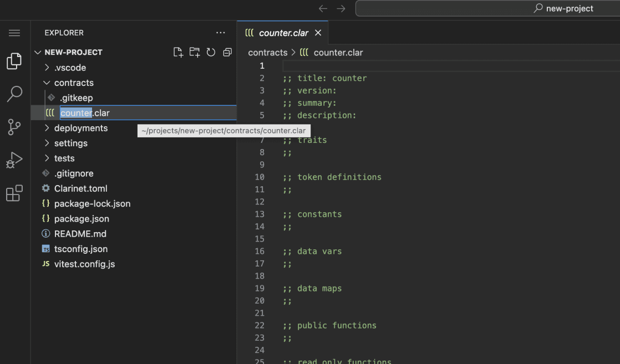Click the ';; token definitions' comment line
The image size is (620, 364).
pyautogui.click(x=332, y=177)
